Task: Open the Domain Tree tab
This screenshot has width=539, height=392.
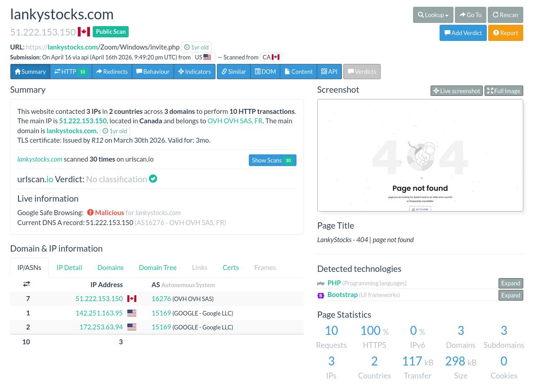Action: (157, 267)
